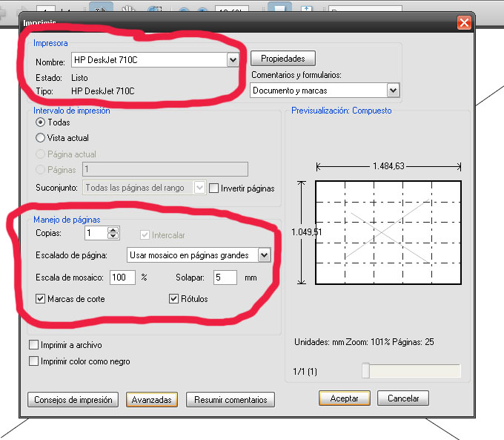Select the Todas radio button
This screenshot has width=504, height=440.
(41, 122)
